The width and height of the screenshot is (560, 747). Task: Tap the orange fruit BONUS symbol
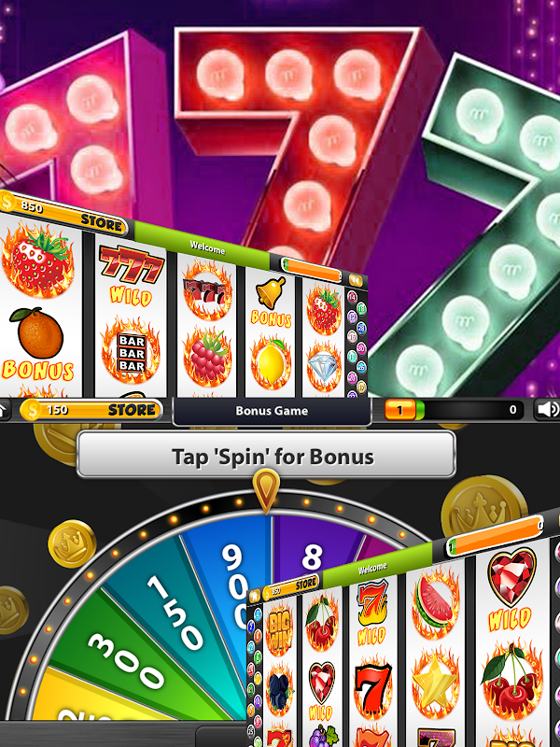click(38, 344)
